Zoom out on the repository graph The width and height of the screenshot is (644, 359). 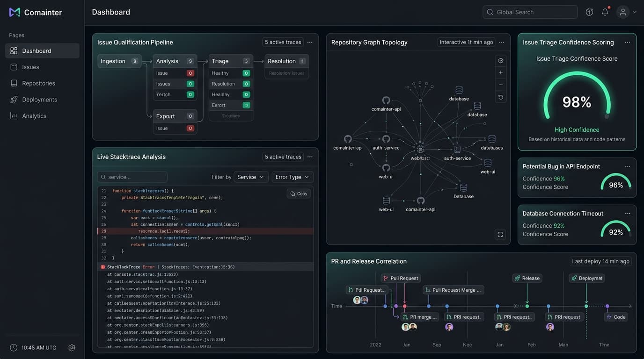click(501, 85)
